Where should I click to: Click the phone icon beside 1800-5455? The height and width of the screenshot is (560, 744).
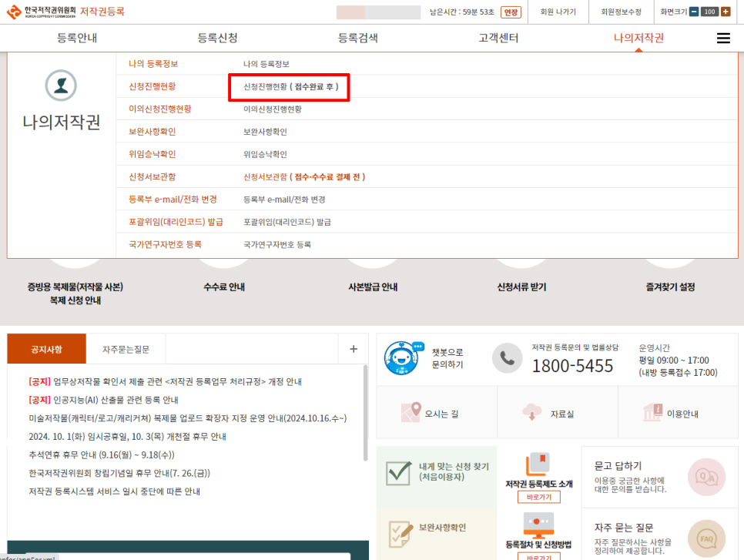pos(508,358)
